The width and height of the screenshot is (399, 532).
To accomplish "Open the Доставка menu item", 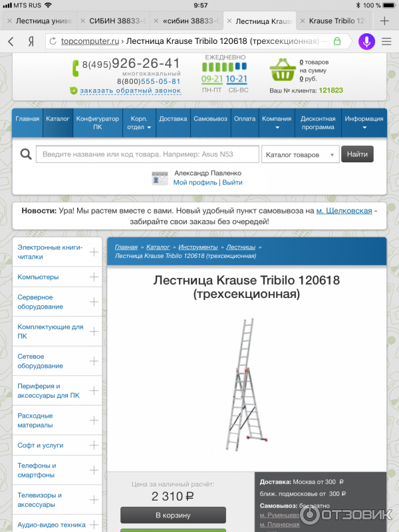I will pos(173,119).
